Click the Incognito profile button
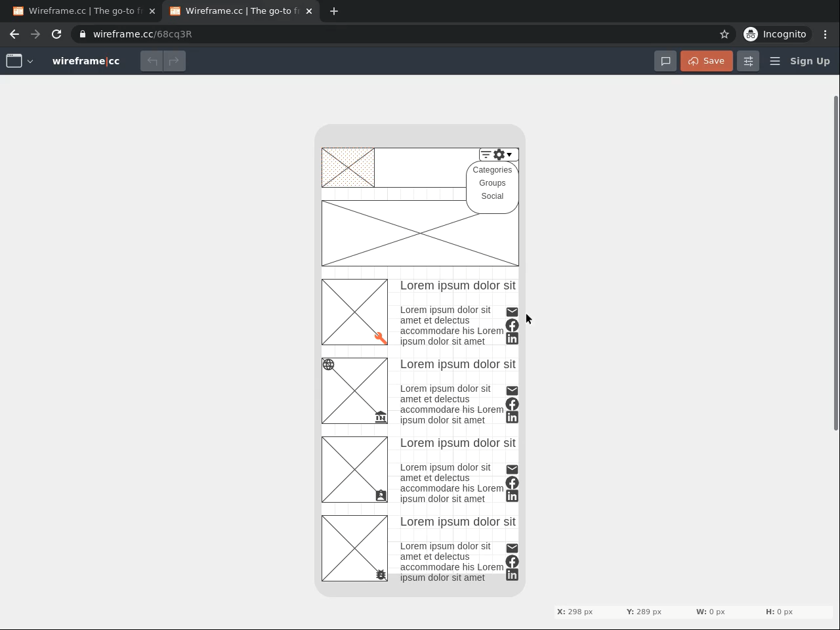The height and width of the screenshot is (630, 840). tap(776, 34)
